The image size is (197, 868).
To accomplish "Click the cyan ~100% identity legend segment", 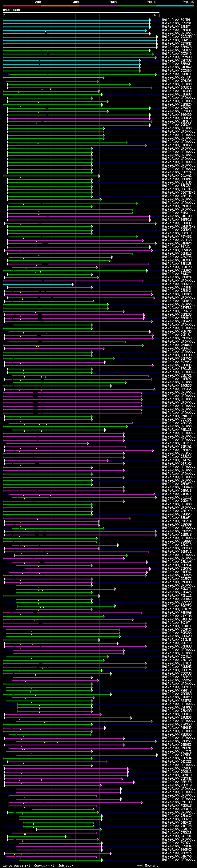I will click(175, 6).
